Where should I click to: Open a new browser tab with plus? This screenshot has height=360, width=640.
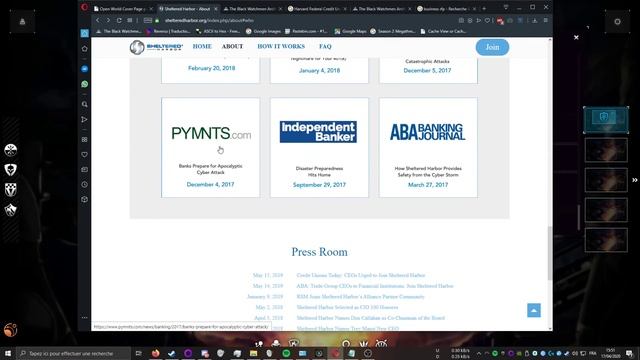484,9
